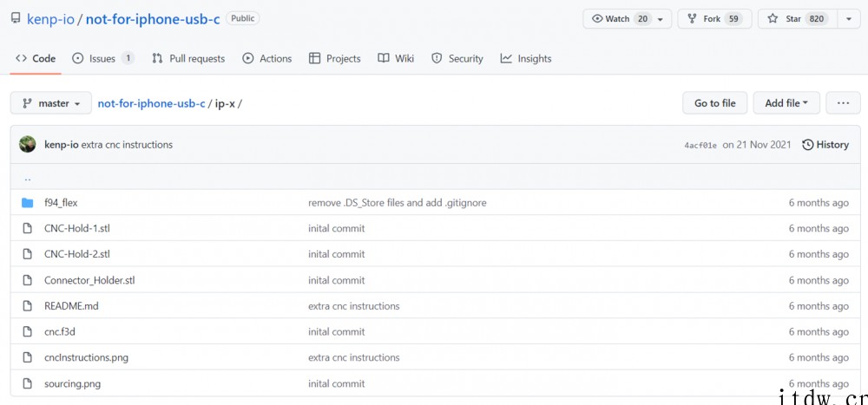This screenshot has height=405, width=868.
Task: Switch to the Code tab
Action: tap(36, 59)
